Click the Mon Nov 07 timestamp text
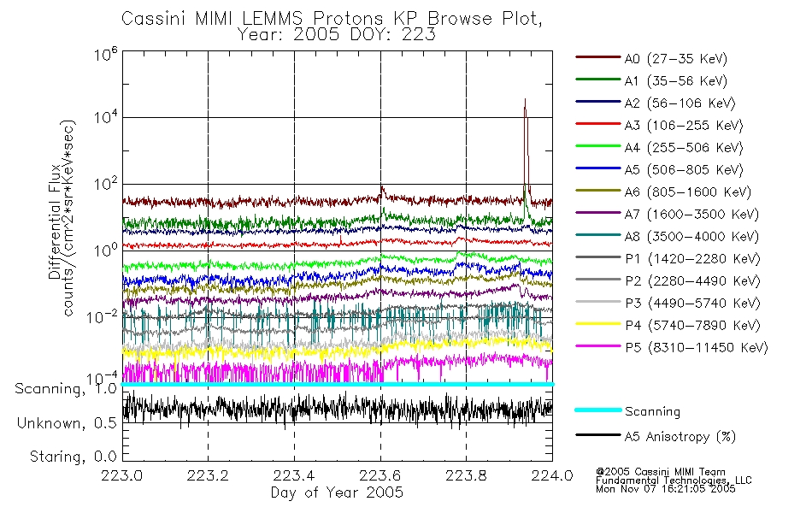Screen dimensions: 812x513 tap(666, 489)
